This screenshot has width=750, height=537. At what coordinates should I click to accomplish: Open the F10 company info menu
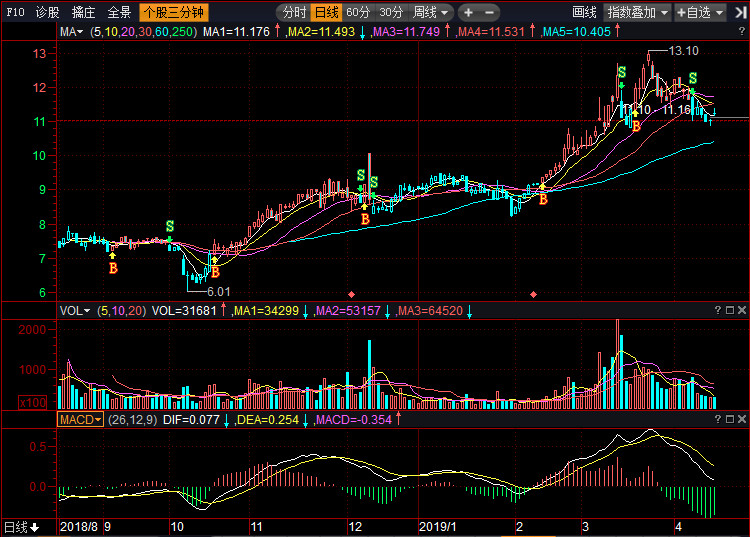(15, 13)
